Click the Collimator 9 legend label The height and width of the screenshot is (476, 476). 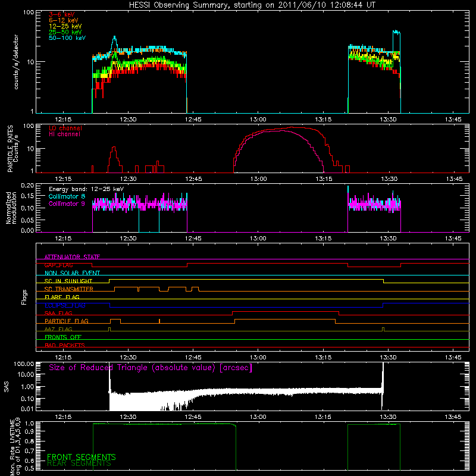click(67, 203)
